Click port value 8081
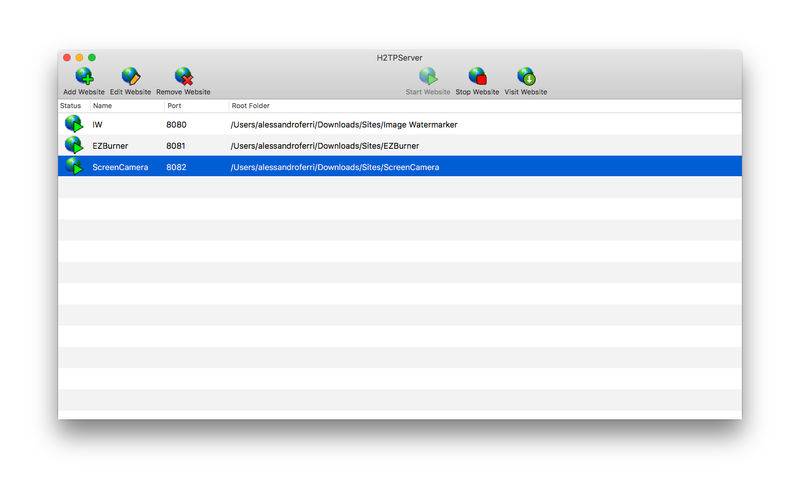Screen dimensions: 800x500 coord(176,146)
